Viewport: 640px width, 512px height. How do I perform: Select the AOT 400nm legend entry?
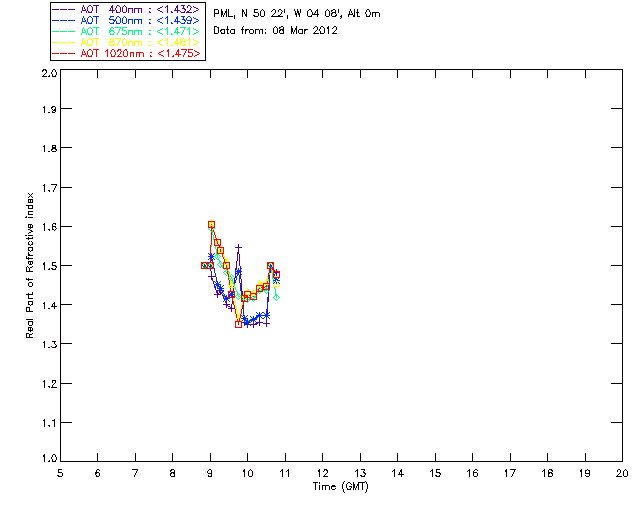point(127,9)
